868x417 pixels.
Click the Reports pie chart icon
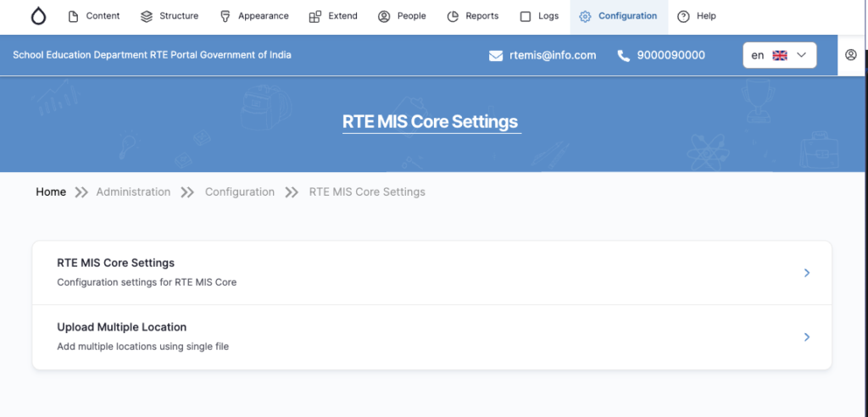tap(453, 16)
